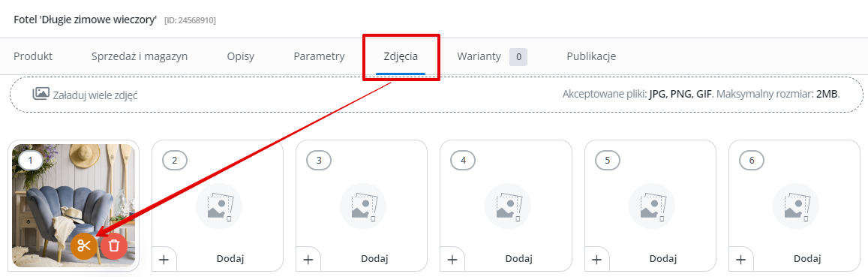Select the Zdjęcia tab
Viewport: 868px width, 277px height.
point(401,56)
